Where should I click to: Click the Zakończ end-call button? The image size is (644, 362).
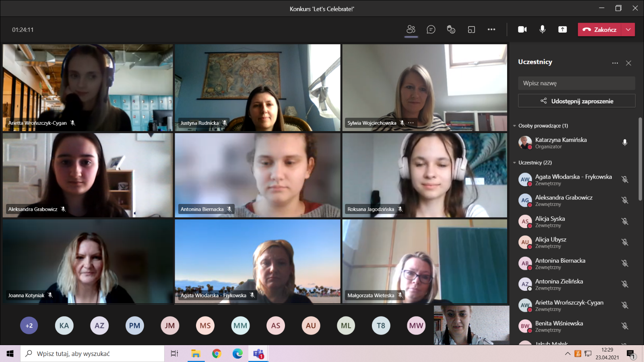pos(600,29)
